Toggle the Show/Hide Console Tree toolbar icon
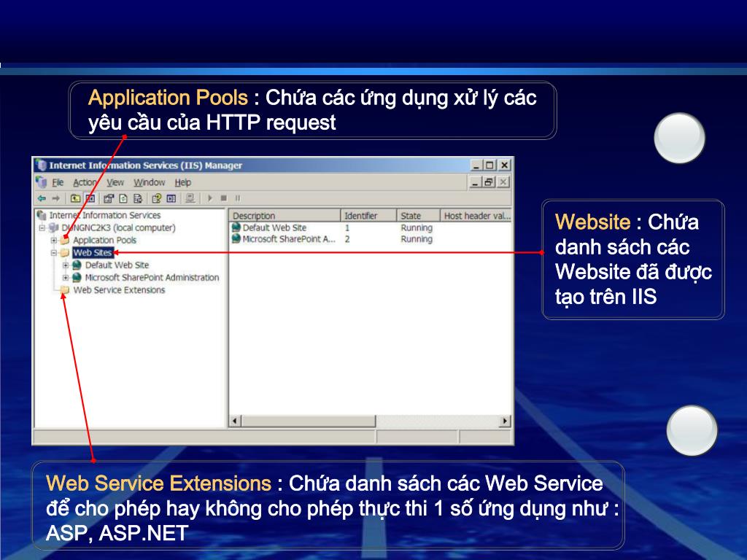 click(90, 198)
